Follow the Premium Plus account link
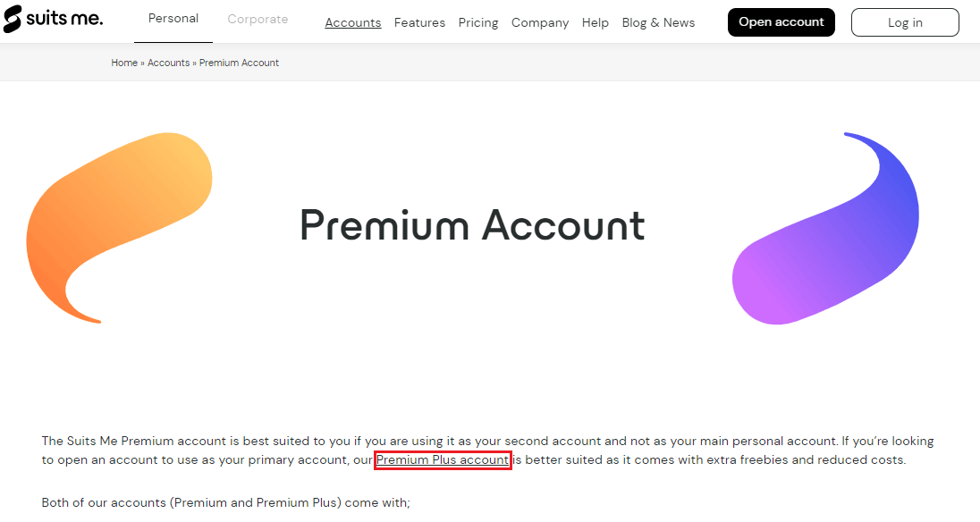Screen dimensions: 980x522 click(x=443, y=460)
